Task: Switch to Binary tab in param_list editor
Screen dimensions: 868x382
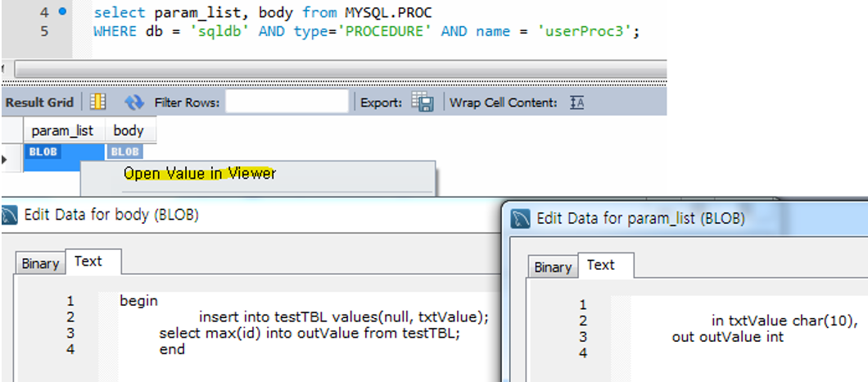Action: [x=553, y=268]
